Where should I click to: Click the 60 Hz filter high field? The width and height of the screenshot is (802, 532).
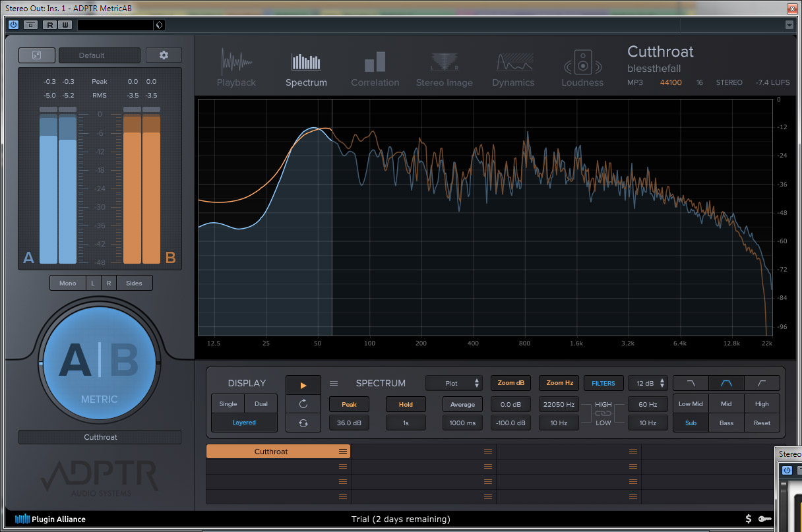click(647, 404)
